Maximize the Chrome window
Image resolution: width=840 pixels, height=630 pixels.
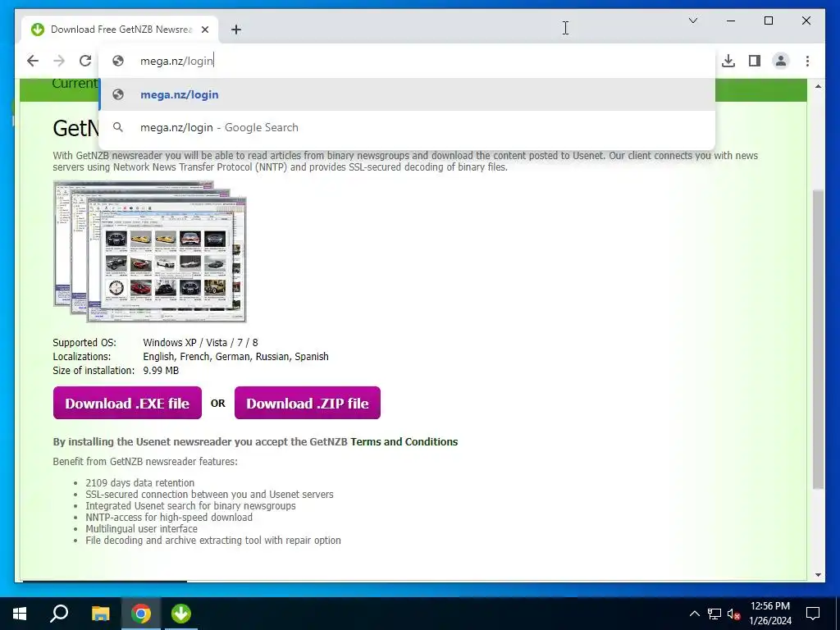coord(768,21)
